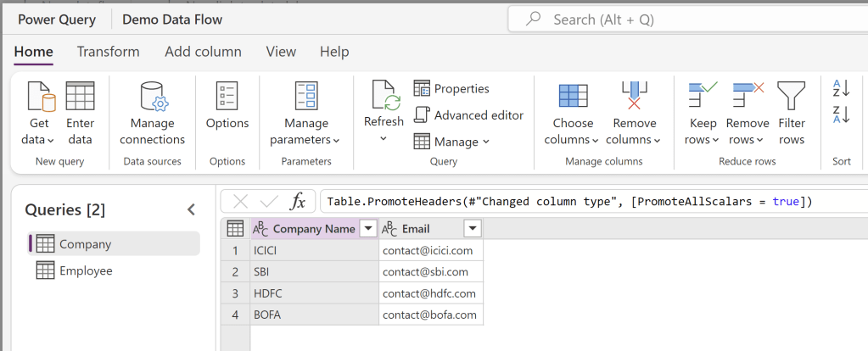Viewport: 868px width, 351px height.
Task: Click the table select-all corner icon
Action: point(235,228)
